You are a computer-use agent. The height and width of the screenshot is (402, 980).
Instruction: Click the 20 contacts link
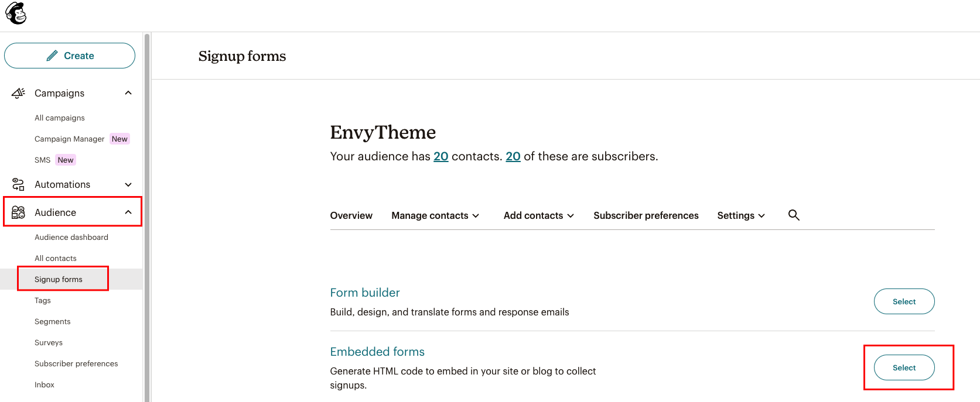click(441, 156)
